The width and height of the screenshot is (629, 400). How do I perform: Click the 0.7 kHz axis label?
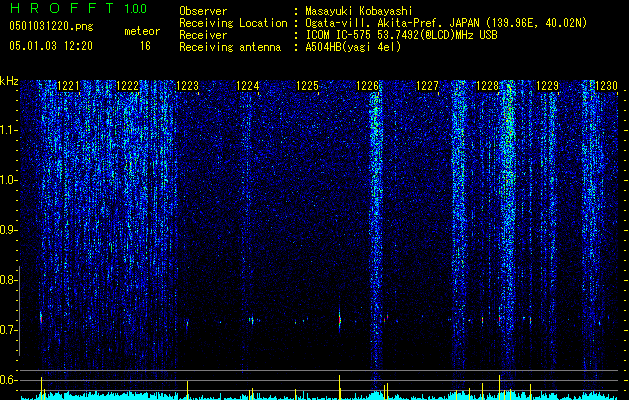tap(8, 330)
